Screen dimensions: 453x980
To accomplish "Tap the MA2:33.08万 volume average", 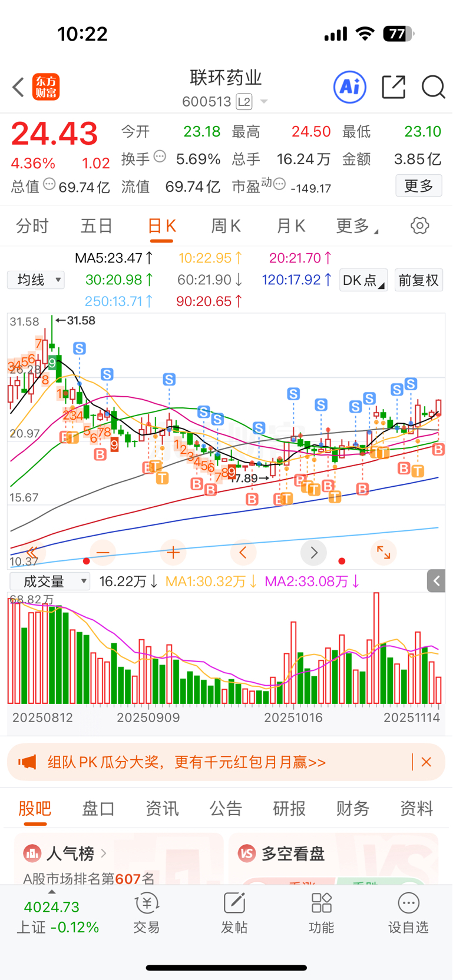I will 313,582.
